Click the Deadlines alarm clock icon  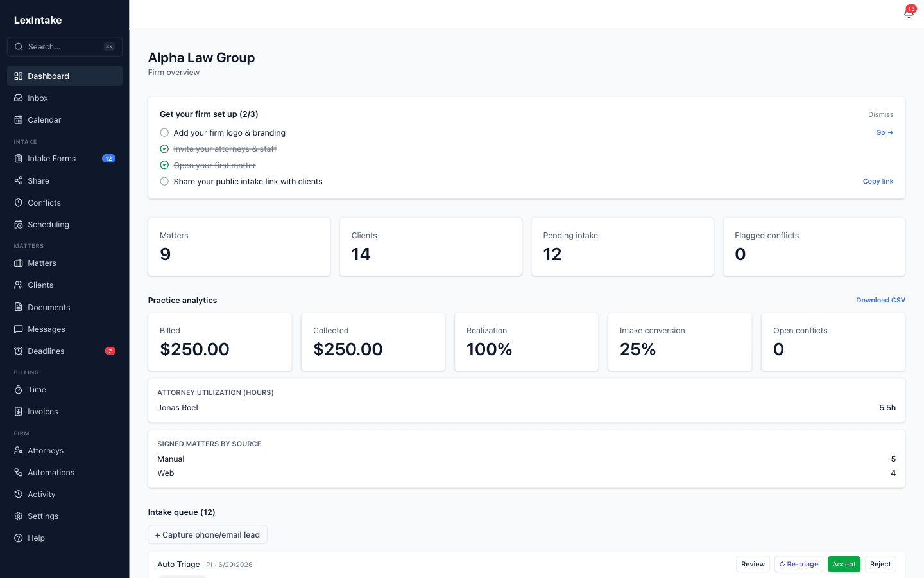click(x=19, y=351)
